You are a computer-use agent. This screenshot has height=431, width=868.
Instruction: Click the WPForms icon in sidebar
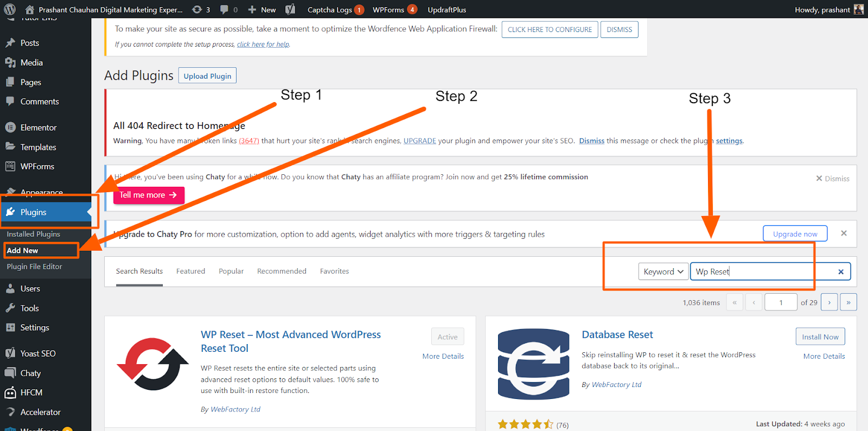[10, 166]
